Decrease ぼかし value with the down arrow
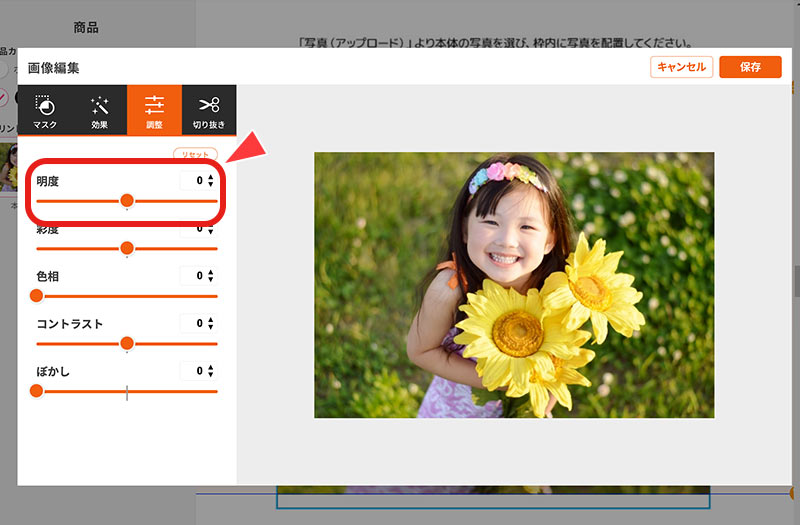 pos(211,375)
